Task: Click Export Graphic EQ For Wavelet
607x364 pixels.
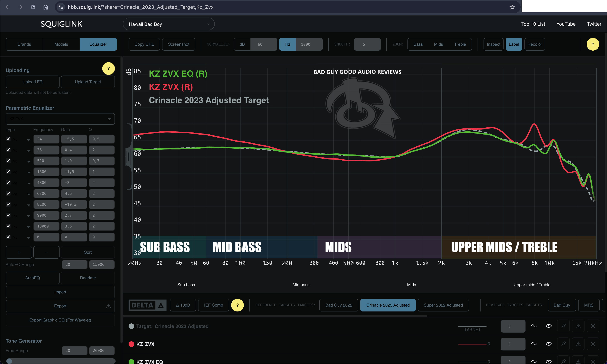Action: [x=60, y=320]
